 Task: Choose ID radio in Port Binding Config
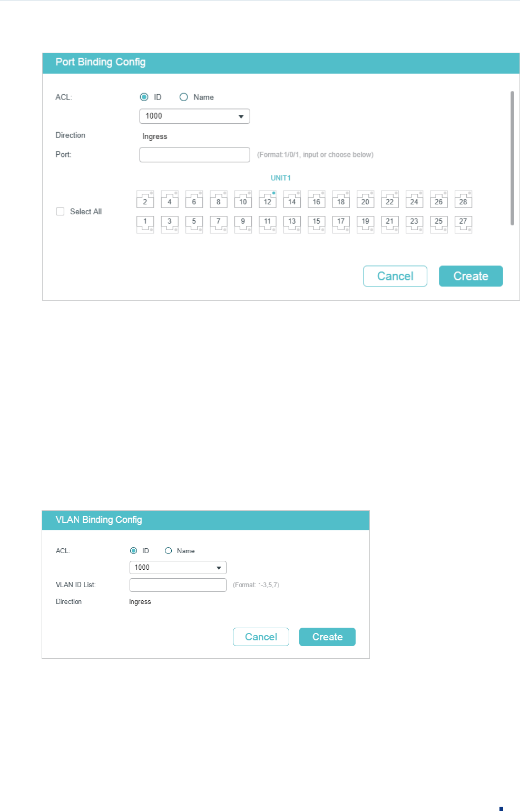tap(144, 97)
